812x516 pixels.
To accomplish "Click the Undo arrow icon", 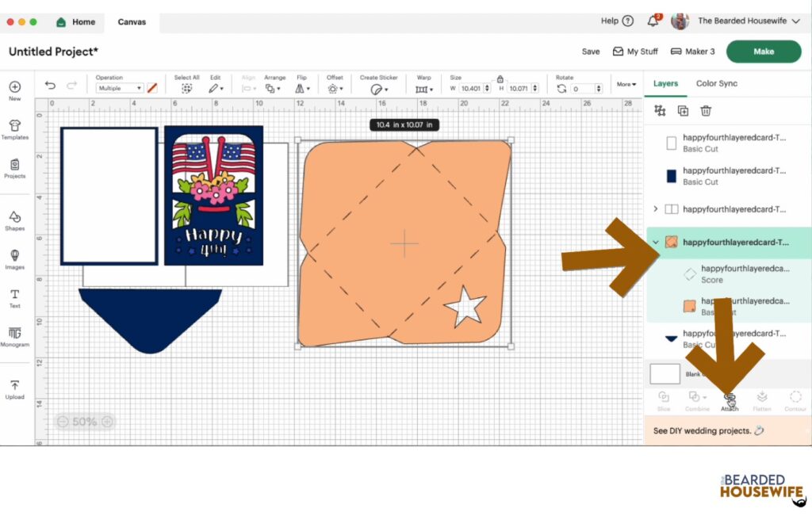I will click(50, 86).
